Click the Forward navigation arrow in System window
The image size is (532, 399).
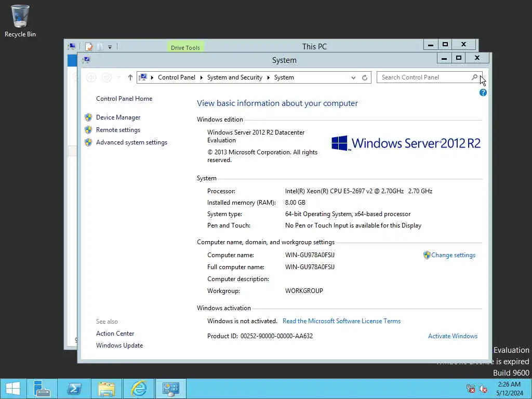(x=107, y=78)
